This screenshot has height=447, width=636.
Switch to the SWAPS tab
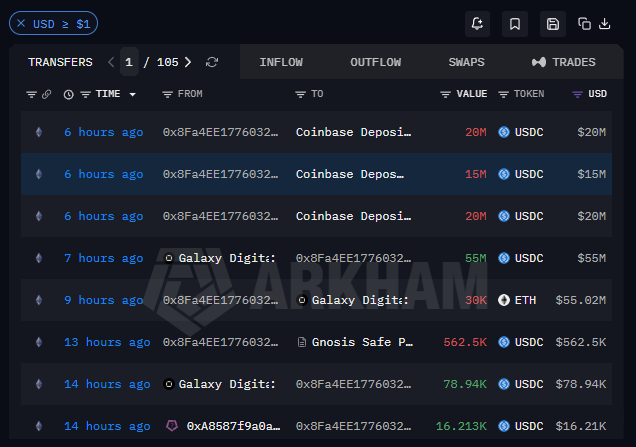[466, 62]
